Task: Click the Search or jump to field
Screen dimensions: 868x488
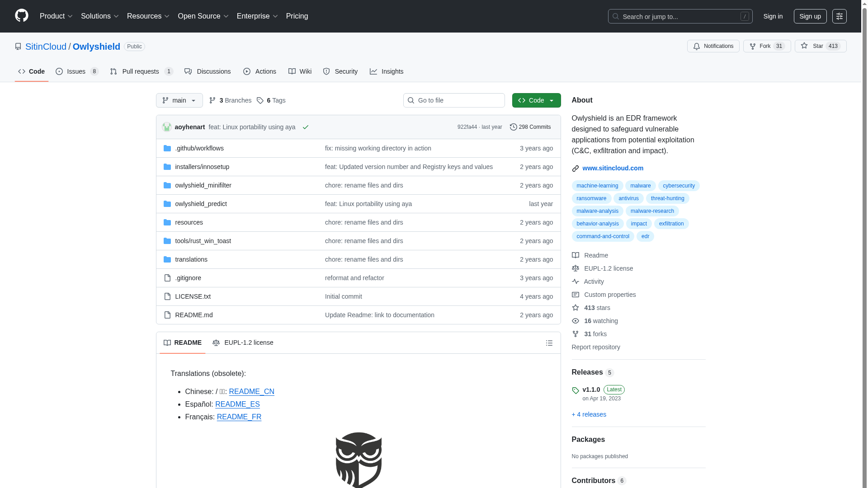Action: (680, 16)
